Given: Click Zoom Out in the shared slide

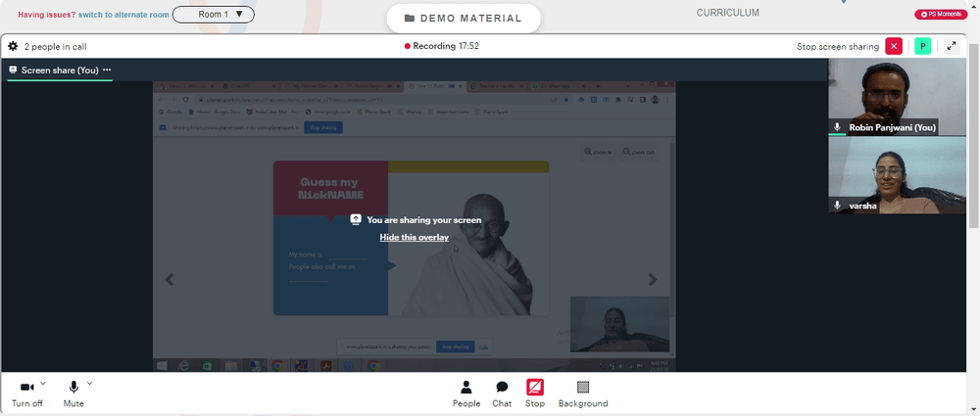Looking at the screenshot, I should (638, 152).
